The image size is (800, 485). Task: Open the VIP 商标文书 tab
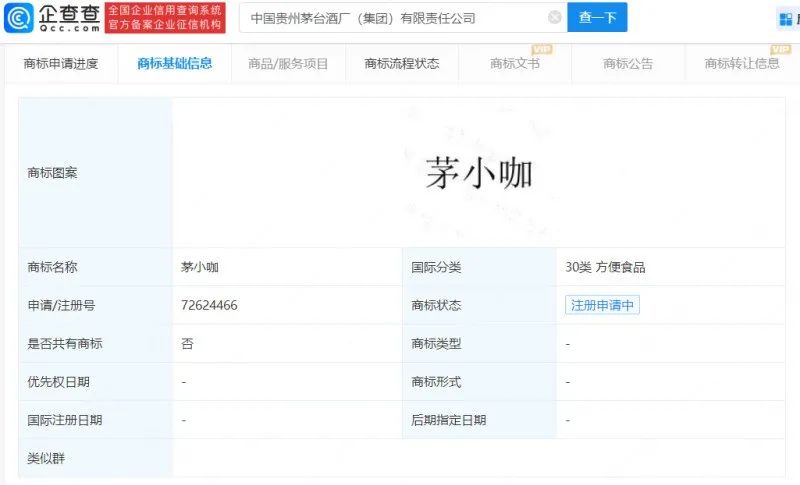pyautogui.click(x=515, y=64)
